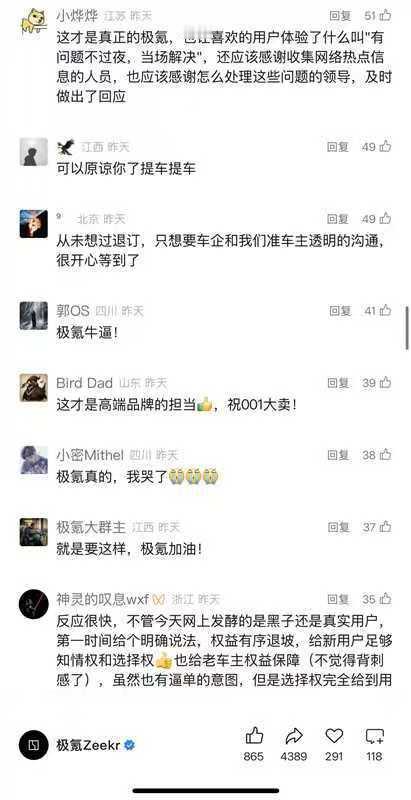This screenshot has width=411, height=800.
Task: Open 神灵的叹息wxf avatar
Action: [x=34, y=604]
